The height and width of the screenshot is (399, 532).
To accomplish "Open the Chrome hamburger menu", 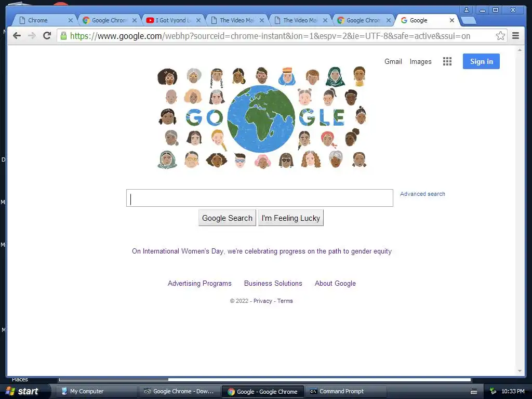I will point(516,36).
